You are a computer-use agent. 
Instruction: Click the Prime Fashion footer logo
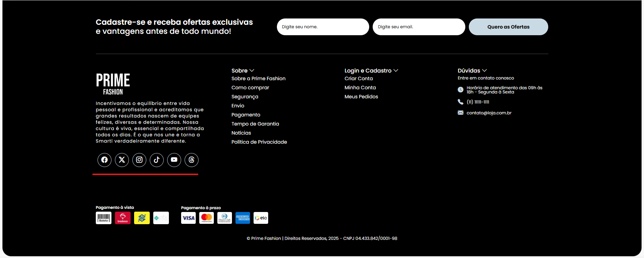point(113,84)
